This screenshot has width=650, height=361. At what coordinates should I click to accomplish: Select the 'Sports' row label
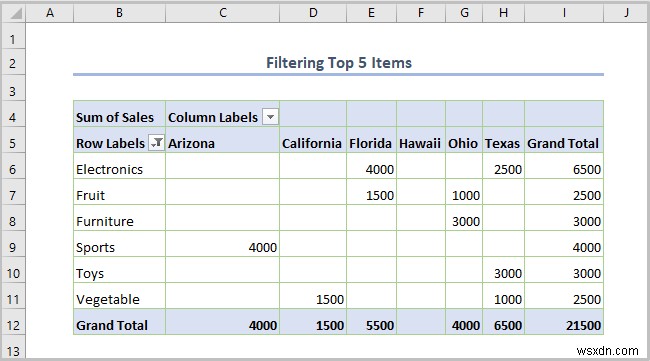pos(119,244)
